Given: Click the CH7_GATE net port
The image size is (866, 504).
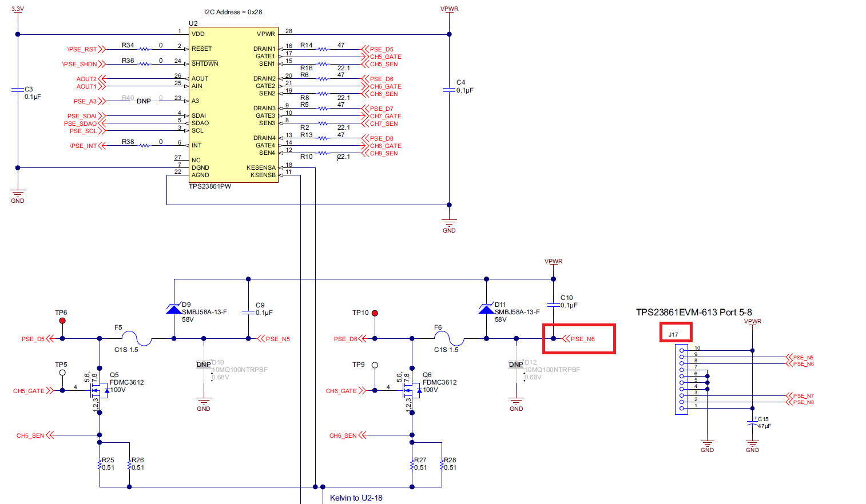Looking at the screenshot, I should click(x=382, y=116).
